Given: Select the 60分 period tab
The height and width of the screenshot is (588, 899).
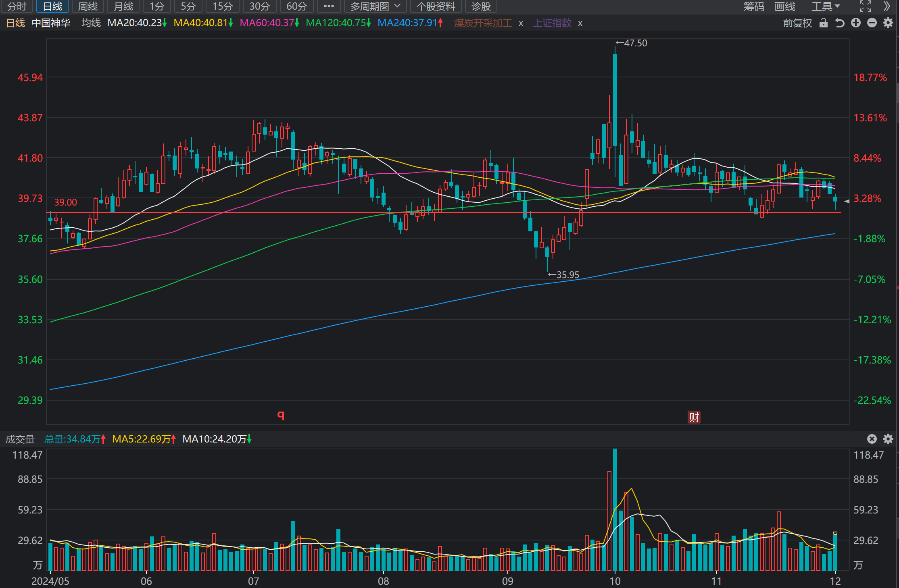Looking at the screenshot, I should [x=296, y=6].
